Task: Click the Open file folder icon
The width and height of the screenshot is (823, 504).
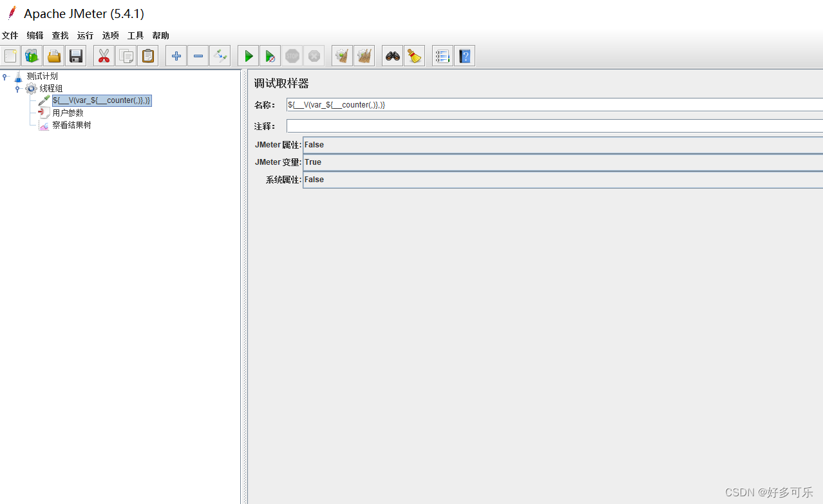Action: click(54, 56)
